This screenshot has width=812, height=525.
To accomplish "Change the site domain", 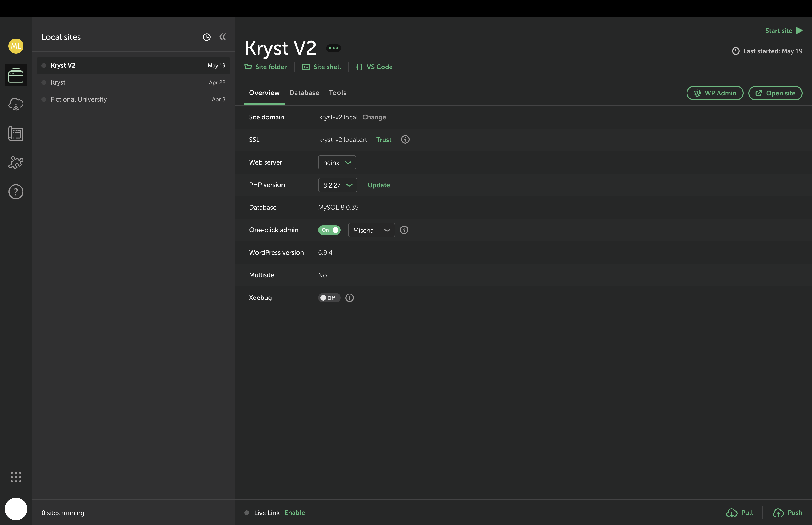I will tap(374, 117).
